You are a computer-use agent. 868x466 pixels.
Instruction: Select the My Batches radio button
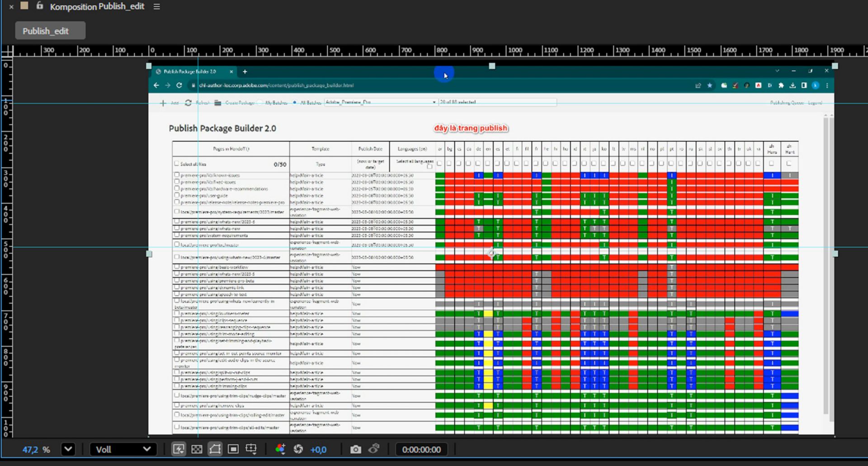pyautogui.click(x=260, y=103)
